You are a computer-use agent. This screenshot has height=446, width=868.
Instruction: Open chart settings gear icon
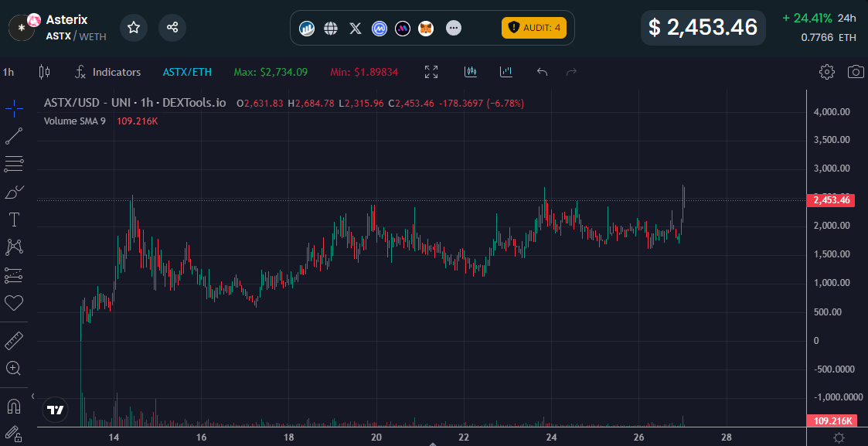(826, 72)
